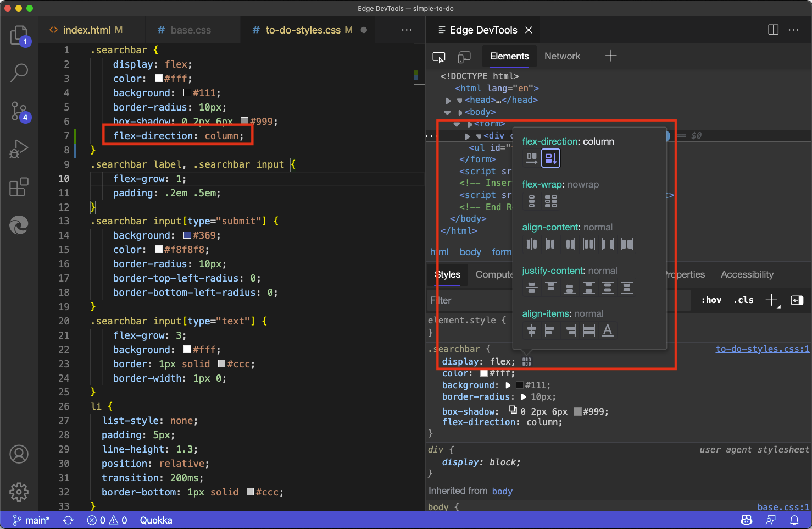Select the Inspect element tool in DevTools
Viewport: 812px width, 529px height.
[438, 57]
